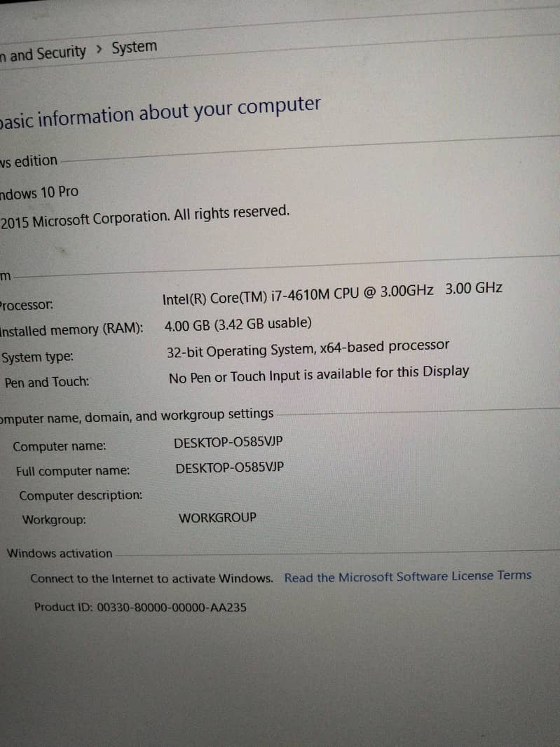Click 'basic information about your computer' title
Viewport: 560px width, 747px height.
[160, 112]
